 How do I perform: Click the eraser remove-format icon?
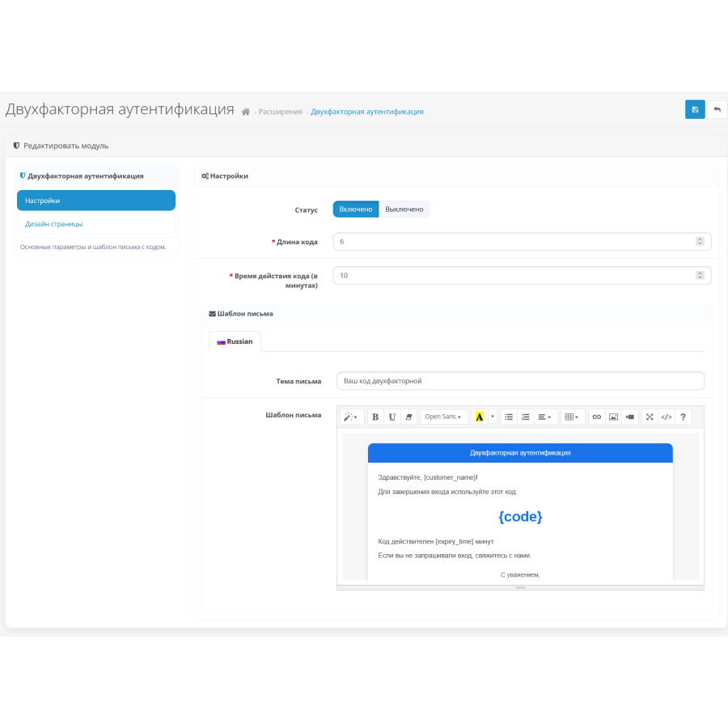tap(409, 417)
